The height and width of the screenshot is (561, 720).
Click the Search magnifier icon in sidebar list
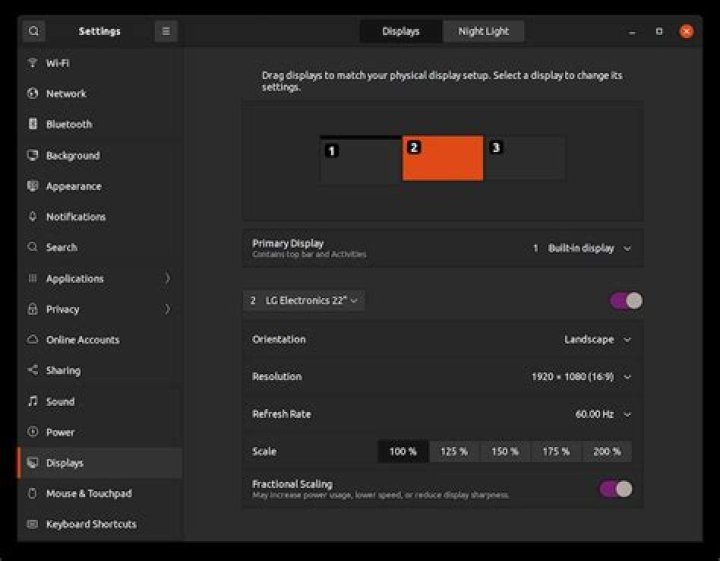[33, 247]
